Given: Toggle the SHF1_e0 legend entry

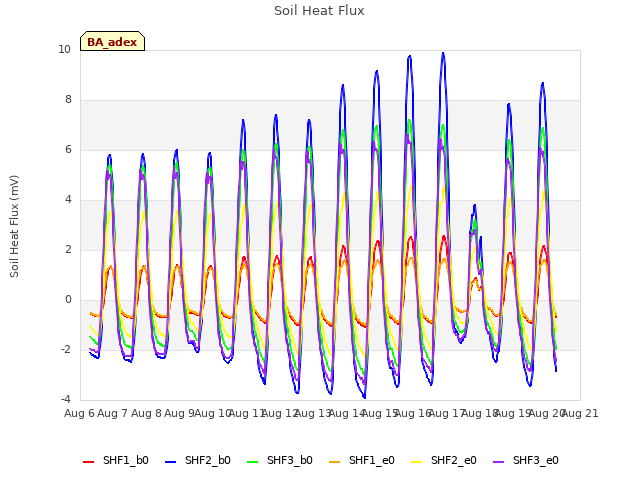Looking at the screenshot, I should [362, 460].
